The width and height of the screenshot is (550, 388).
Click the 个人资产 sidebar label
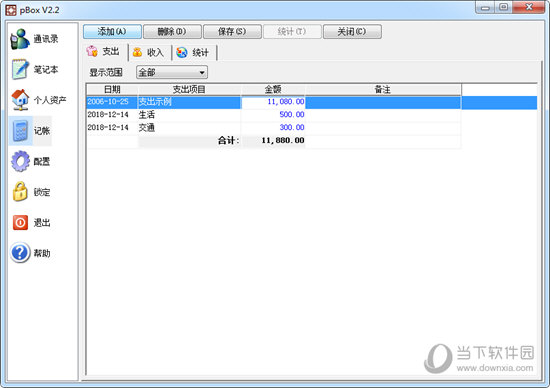pos(50,100)
